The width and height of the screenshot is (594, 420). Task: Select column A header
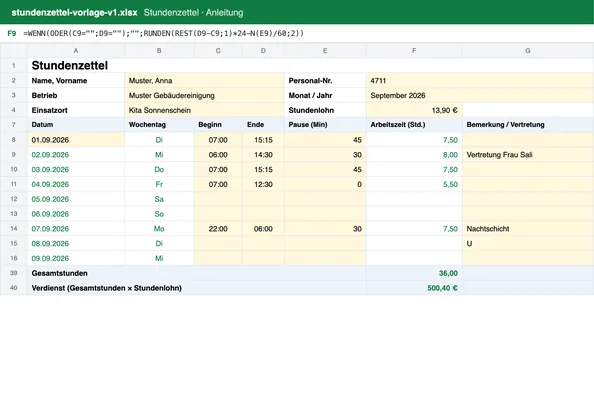(76, 50)
